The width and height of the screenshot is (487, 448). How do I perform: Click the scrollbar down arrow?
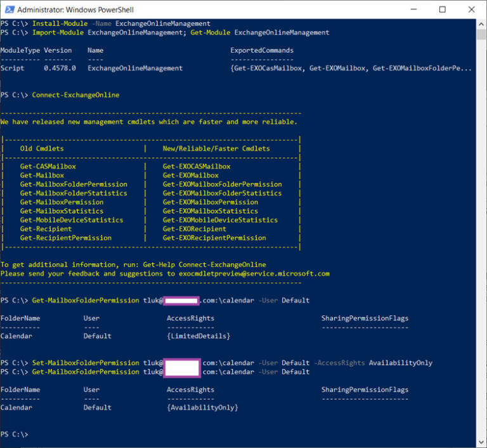click(481, 442)
